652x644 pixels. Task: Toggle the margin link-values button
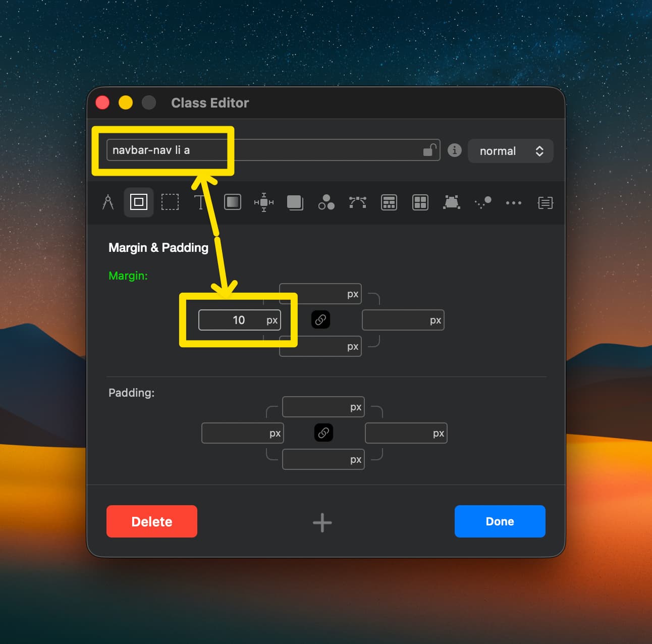point(320,320)
